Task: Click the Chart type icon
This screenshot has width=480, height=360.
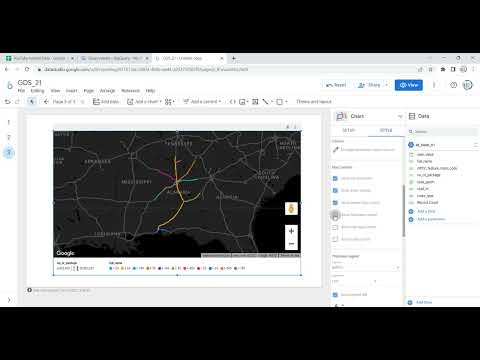Action: coord(341,116)
